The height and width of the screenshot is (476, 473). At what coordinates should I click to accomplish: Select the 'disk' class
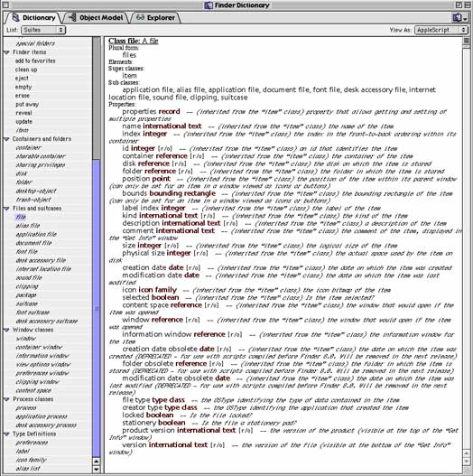(x=22, y=173)
